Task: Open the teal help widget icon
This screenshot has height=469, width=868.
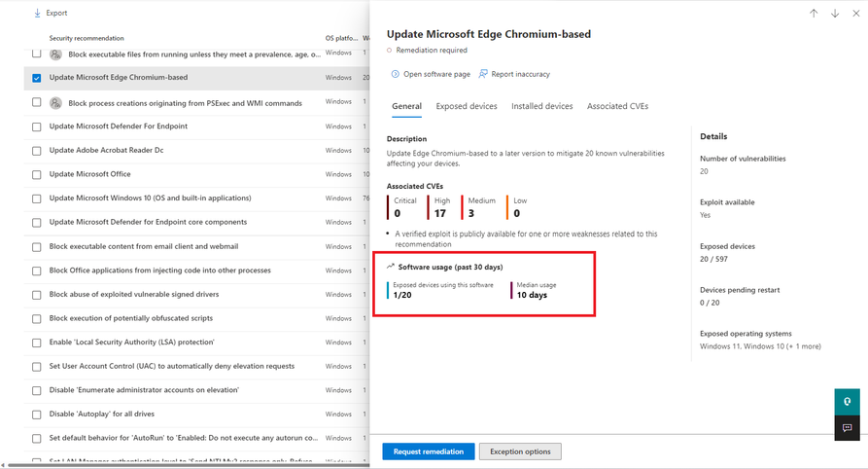Action: (x=847, y=401)
